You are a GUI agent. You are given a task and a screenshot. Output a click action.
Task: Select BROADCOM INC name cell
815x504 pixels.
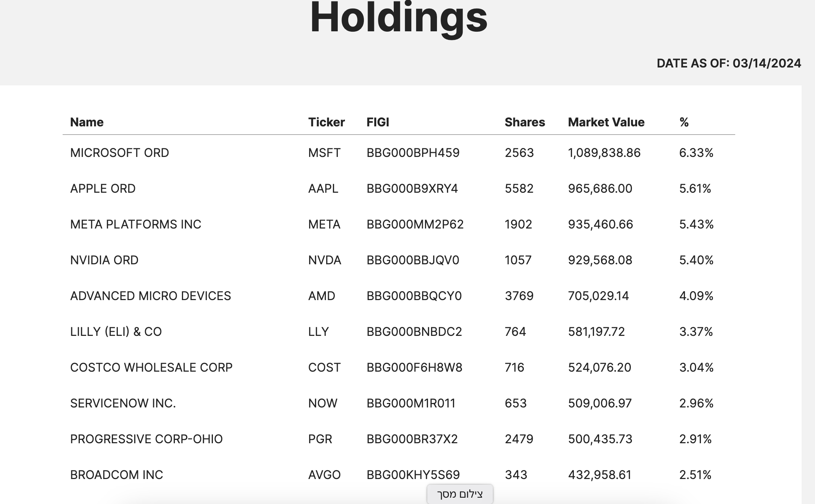[117, 475]
